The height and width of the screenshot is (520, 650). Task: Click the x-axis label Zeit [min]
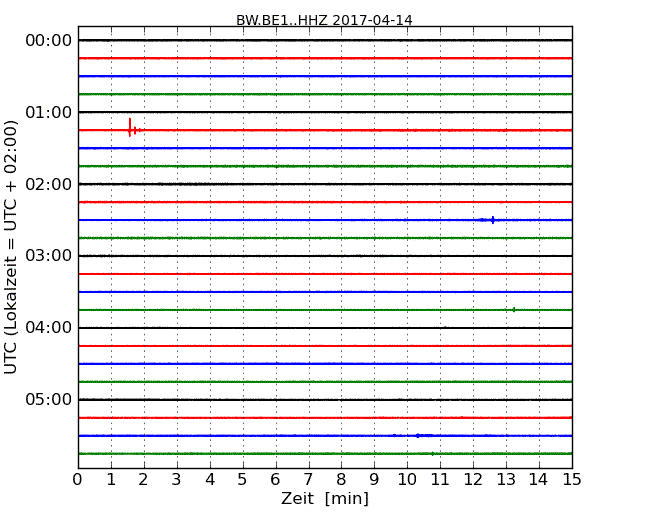[325, 498]
